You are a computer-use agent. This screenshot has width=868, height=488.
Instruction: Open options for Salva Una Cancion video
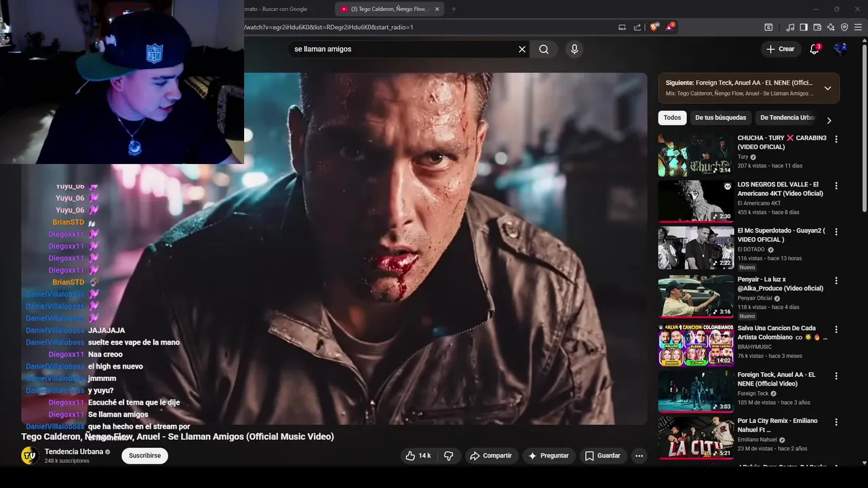(836, 329)
